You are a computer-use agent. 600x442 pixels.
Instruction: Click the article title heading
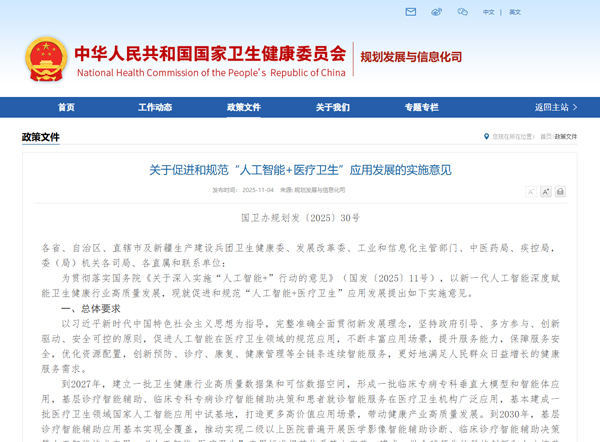(300, 170)
